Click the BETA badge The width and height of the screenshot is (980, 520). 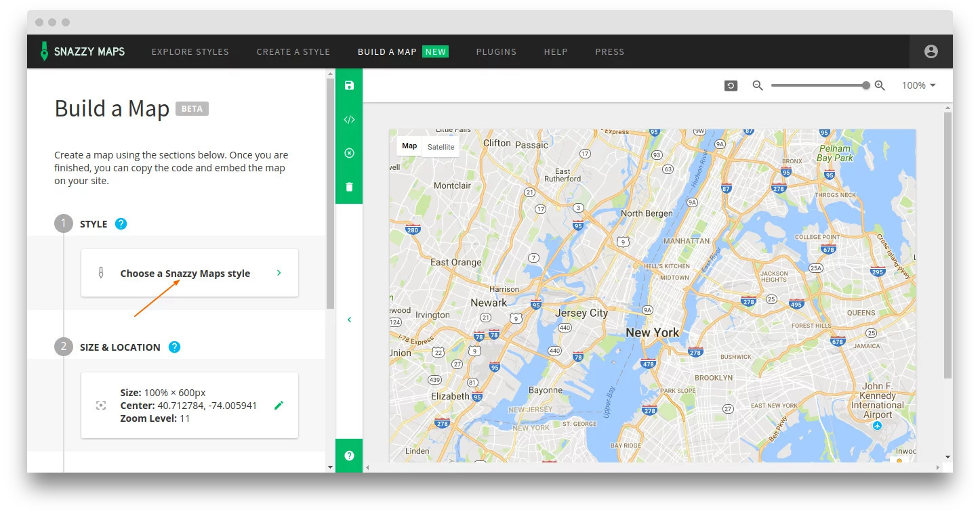click(192, 108)
